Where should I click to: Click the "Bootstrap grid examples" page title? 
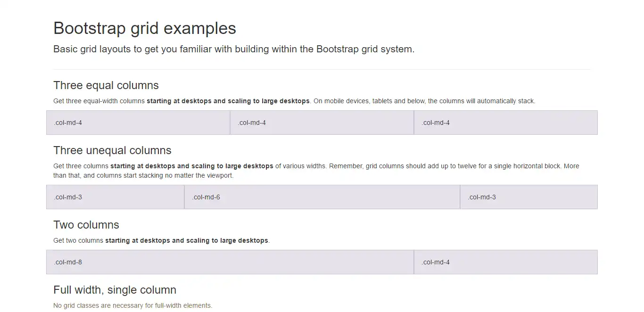[145, 28]
